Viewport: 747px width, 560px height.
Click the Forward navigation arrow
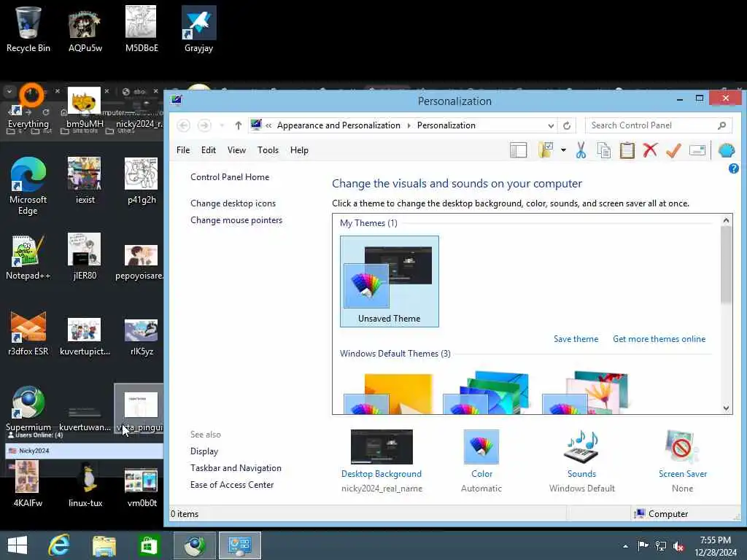(204, 125)
